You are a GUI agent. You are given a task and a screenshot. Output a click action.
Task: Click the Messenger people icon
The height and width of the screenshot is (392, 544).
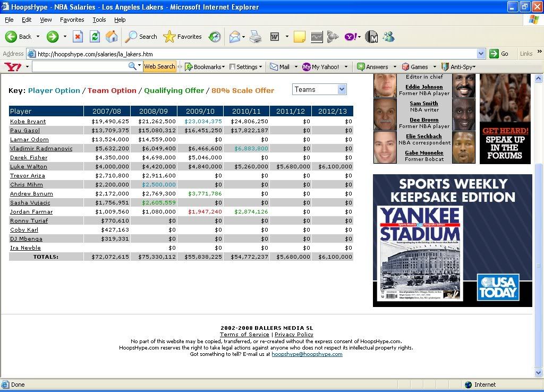[x=388, y=37]
